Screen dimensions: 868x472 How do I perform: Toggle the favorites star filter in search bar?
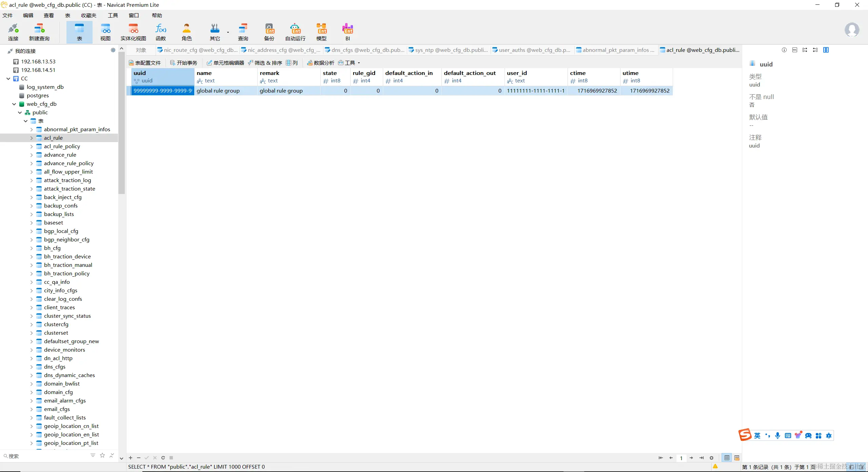tap(102, 455)
